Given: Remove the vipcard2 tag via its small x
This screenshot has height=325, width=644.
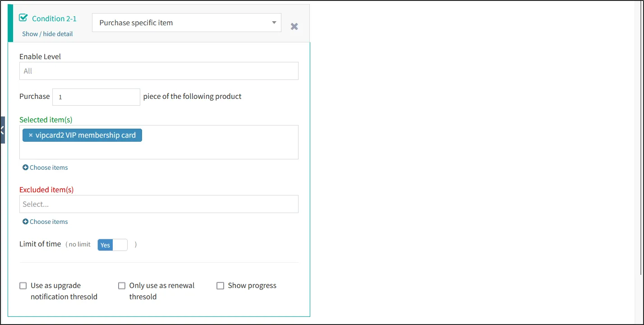Looking at the screenshot, I should click(31, 135).
